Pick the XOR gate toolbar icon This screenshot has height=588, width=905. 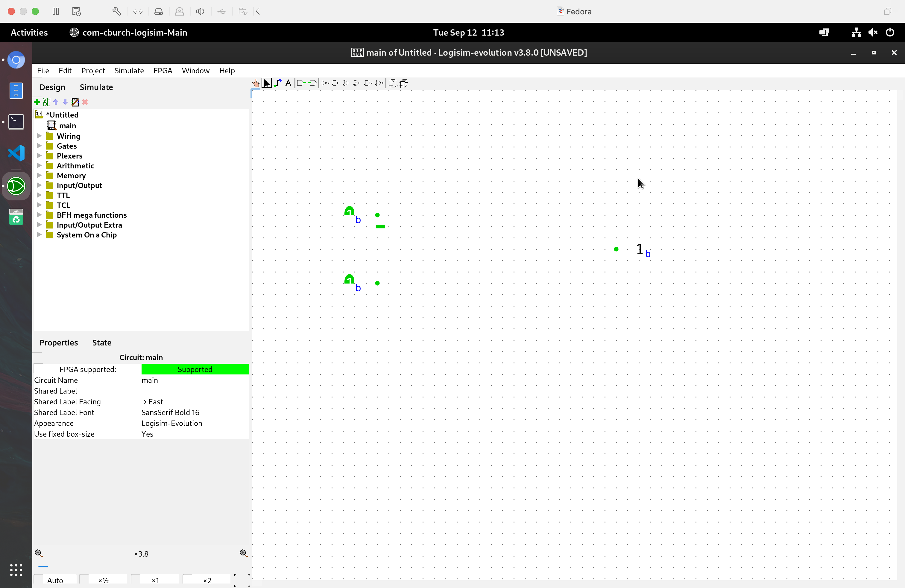point(357,83)
